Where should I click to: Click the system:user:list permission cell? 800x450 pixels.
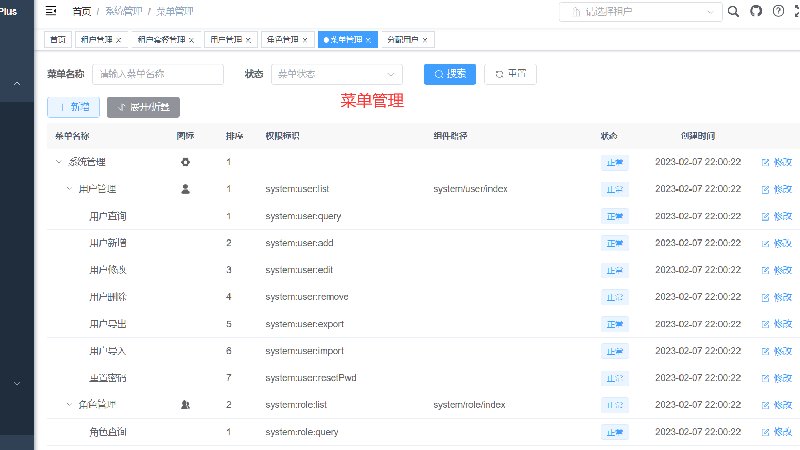click(x=297, y=189)
